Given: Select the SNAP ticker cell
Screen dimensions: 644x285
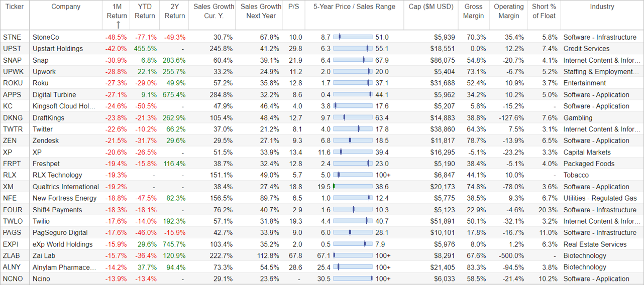Looking at the screenshot, I should click(x=13, y=60).
